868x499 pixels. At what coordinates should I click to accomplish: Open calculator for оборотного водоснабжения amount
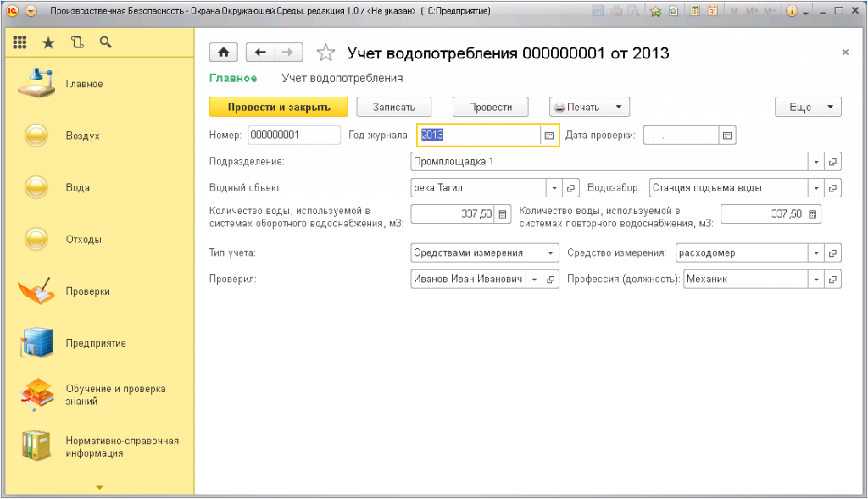tap(503, 214)
